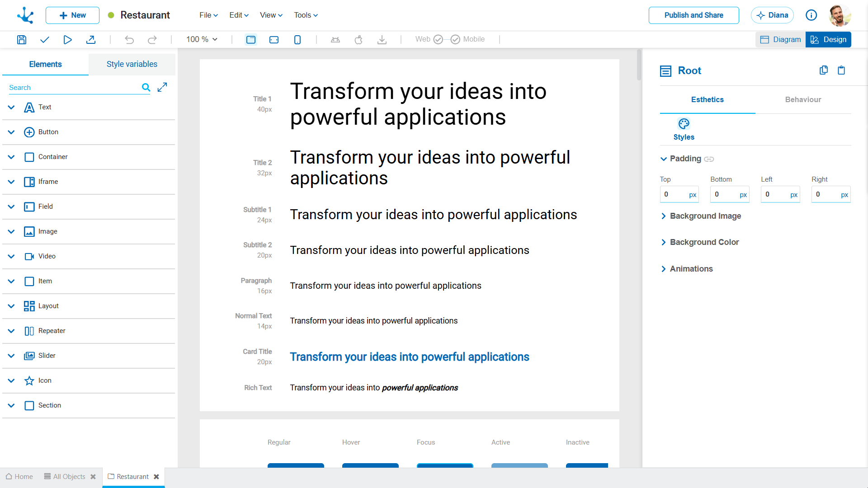868x488 pixels.
Task: Open the info circle icon
Action: tap(811, 15)
